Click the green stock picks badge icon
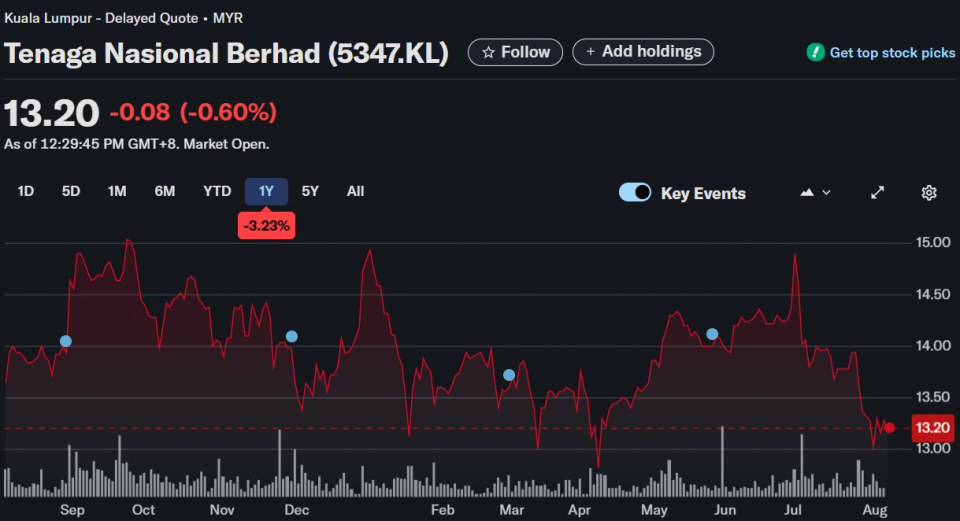 [816, 53]
